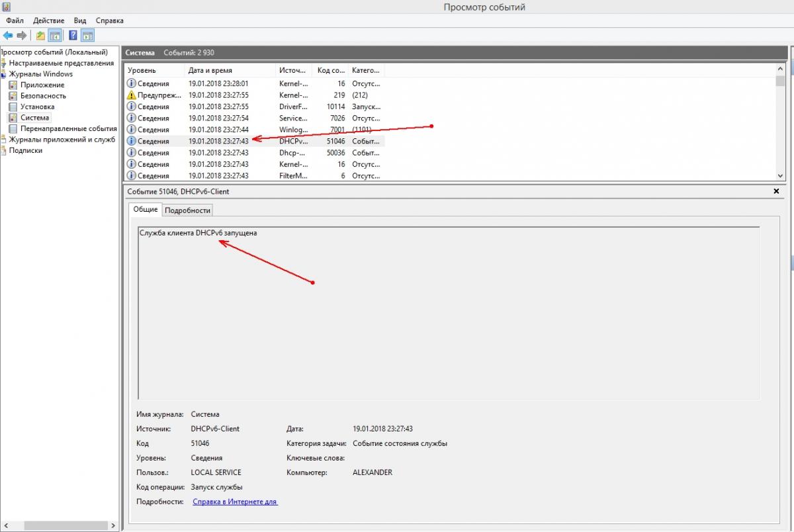Open help via the question mark icon

[x=73, y=36]
